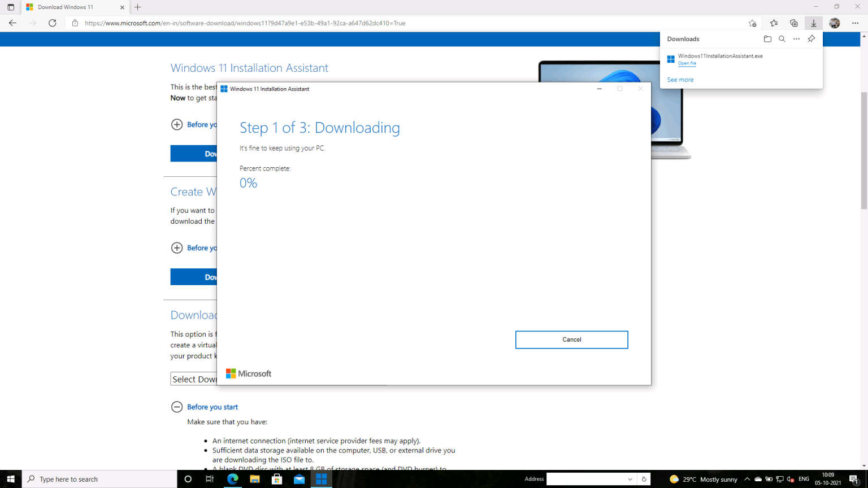Open Edge Settings and more menu
868x488 pixels.
click(856, 23)
